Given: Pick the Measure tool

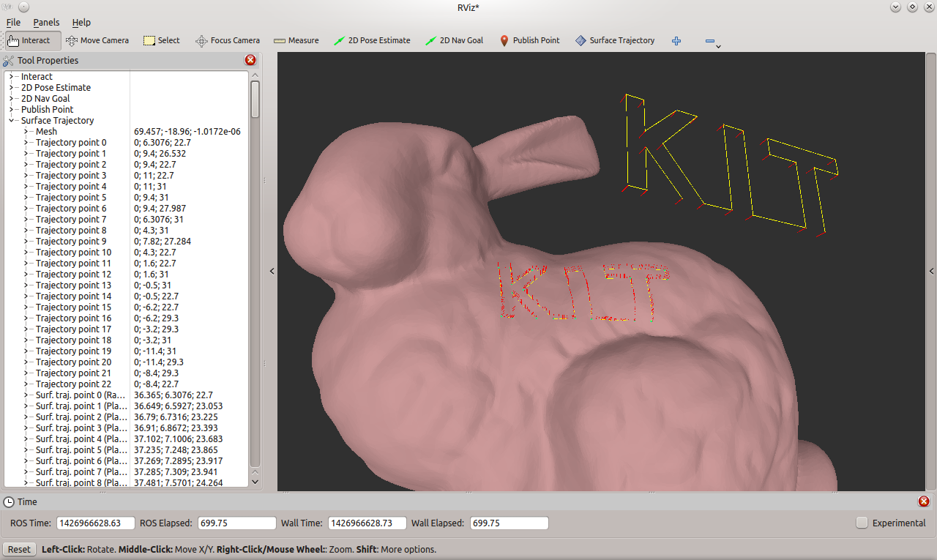Looking at the screenshot, I should click(x=296, y=40).
